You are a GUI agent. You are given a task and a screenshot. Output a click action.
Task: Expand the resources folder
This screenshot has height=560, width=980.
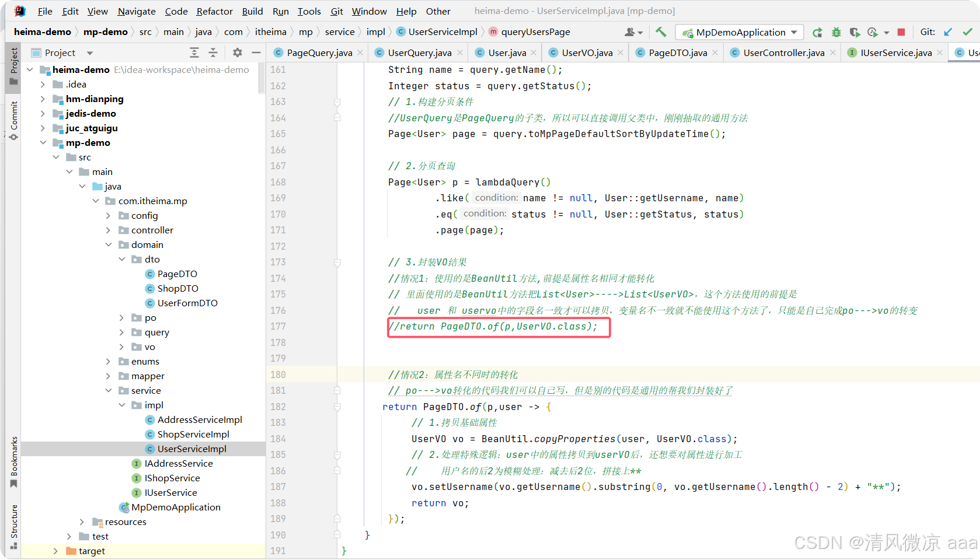coord(82,521)
